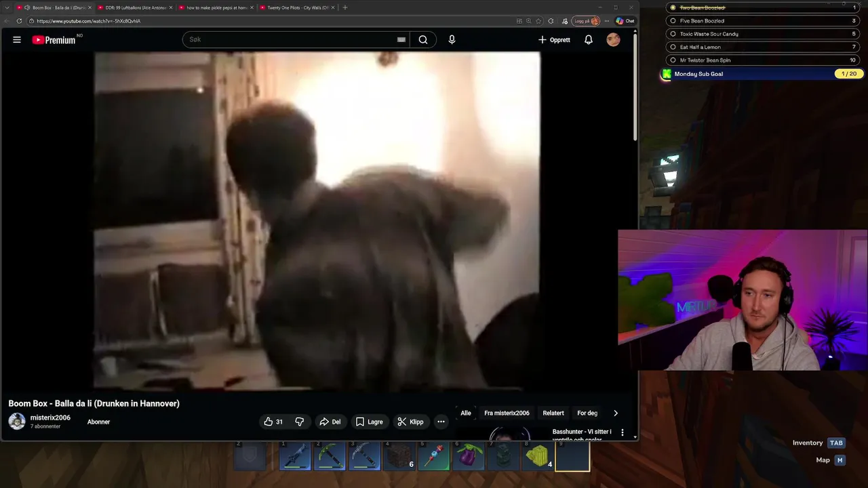Switch to pickle pepsi tab
The image size is (868, 488).
click(217, 7)
